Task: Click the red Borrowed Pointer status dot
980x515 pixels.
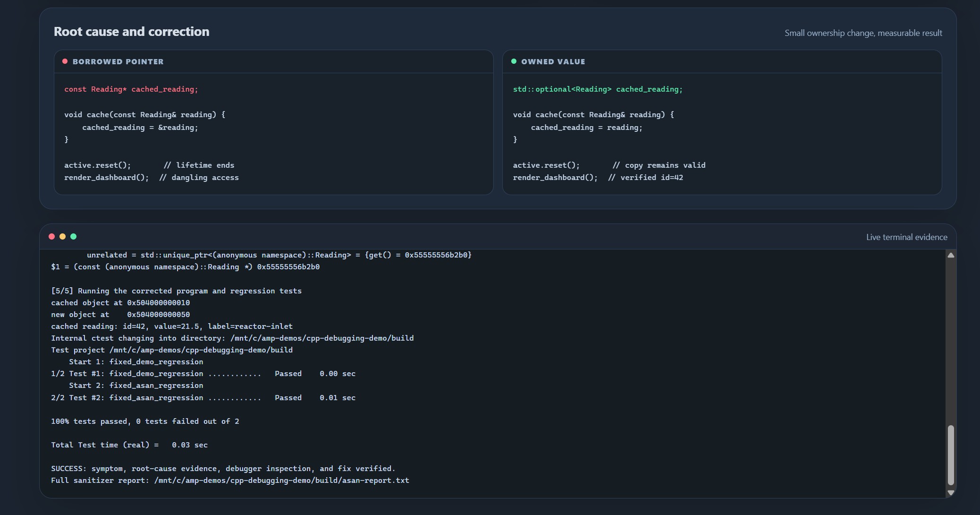Action: coord(65,61)
